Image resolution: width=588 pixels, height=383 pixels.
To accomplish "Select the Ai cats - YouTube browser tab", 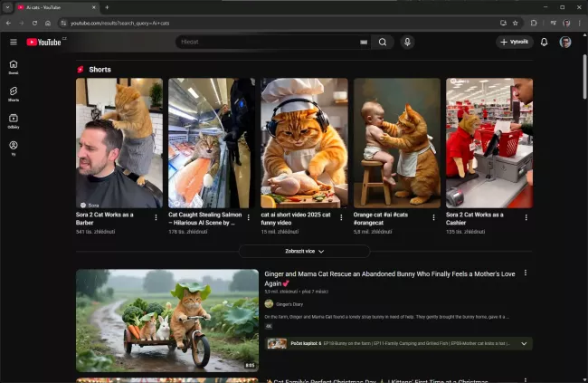I will 56,7.
